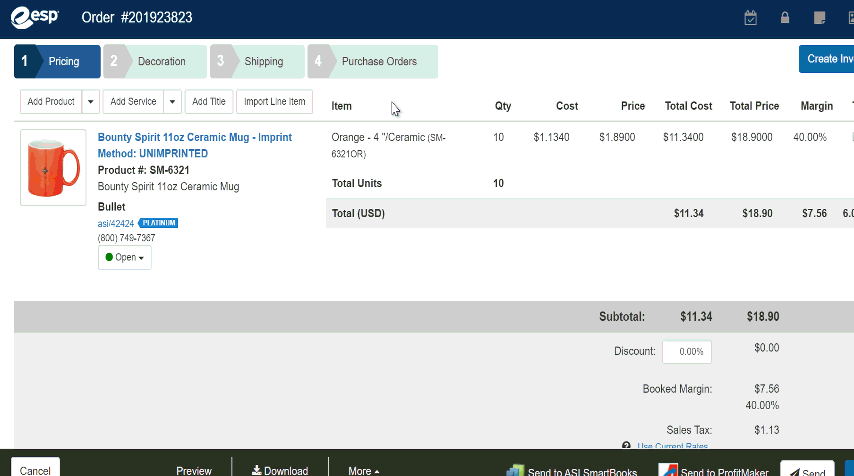
Task: Click Import Line Item button
Action: tap(274, 101)
